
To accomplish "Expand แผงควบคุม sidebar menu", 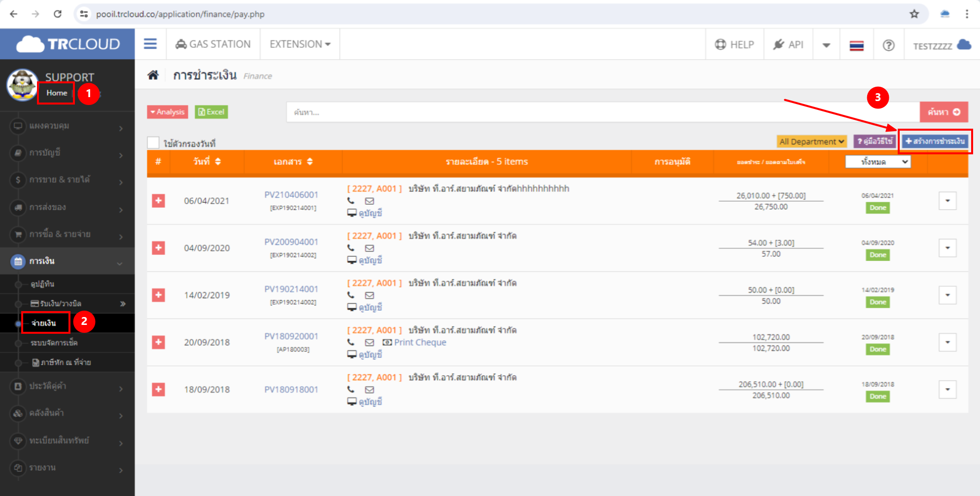I will [67, 126].
